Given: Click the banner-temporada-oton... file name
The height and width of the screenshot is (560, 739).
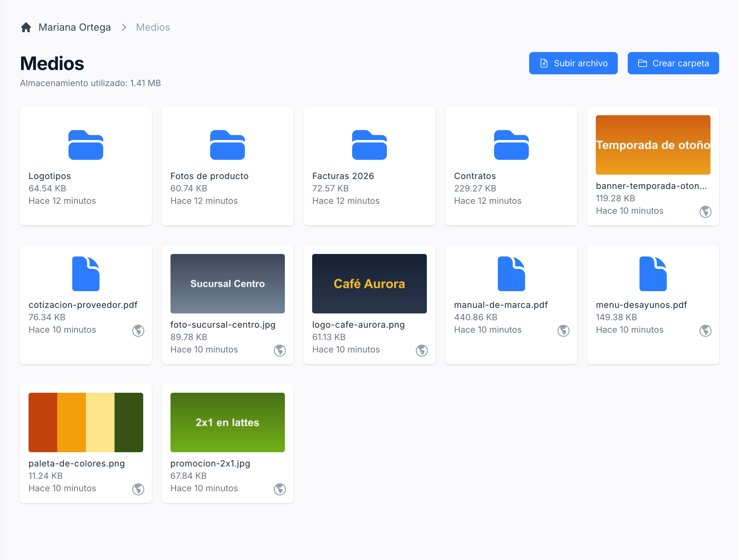Looking at the screenshot, I should (651, 186).
